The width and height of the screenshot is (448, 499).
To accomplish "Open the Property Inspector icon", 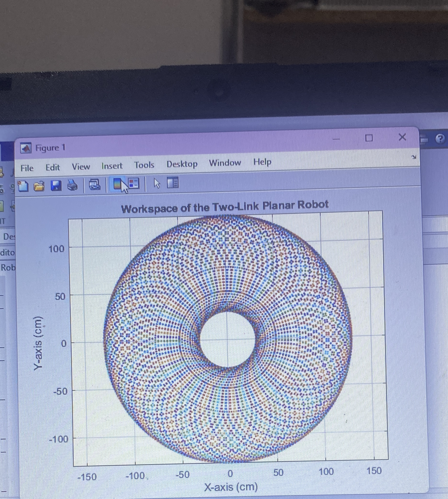I will coord(173,183).
